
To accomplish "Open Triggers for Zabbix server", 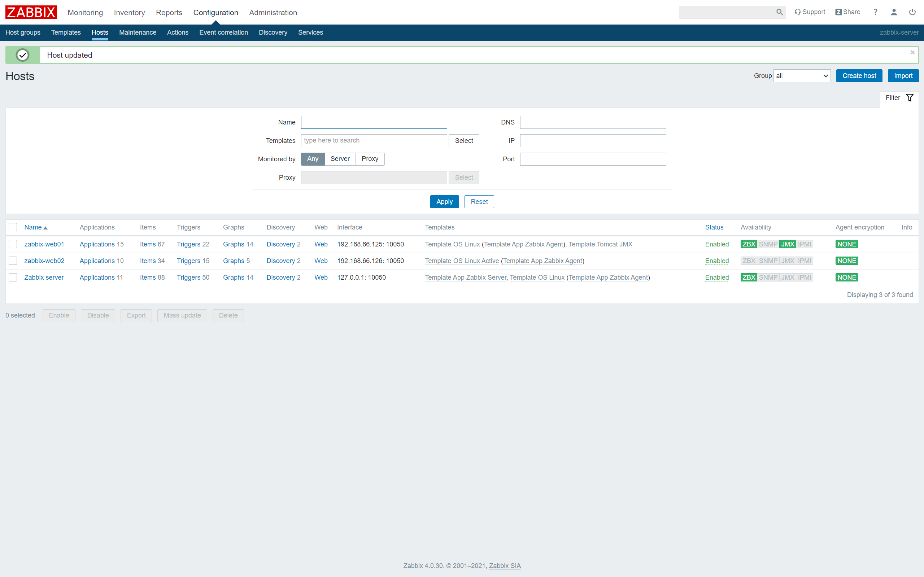I will pos(188,277).
